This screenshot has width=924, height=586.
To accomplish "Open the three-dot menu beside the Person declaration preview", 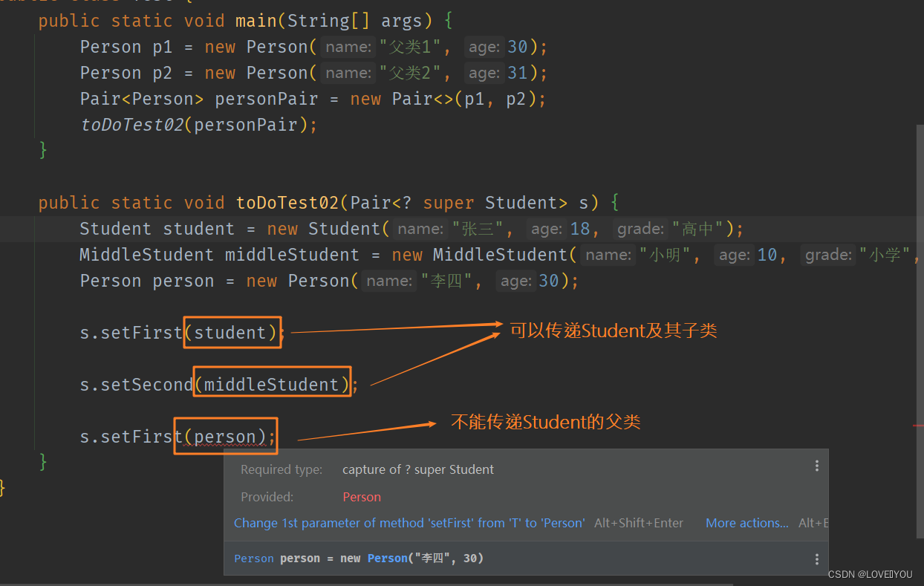I will (x=816, y=559).
